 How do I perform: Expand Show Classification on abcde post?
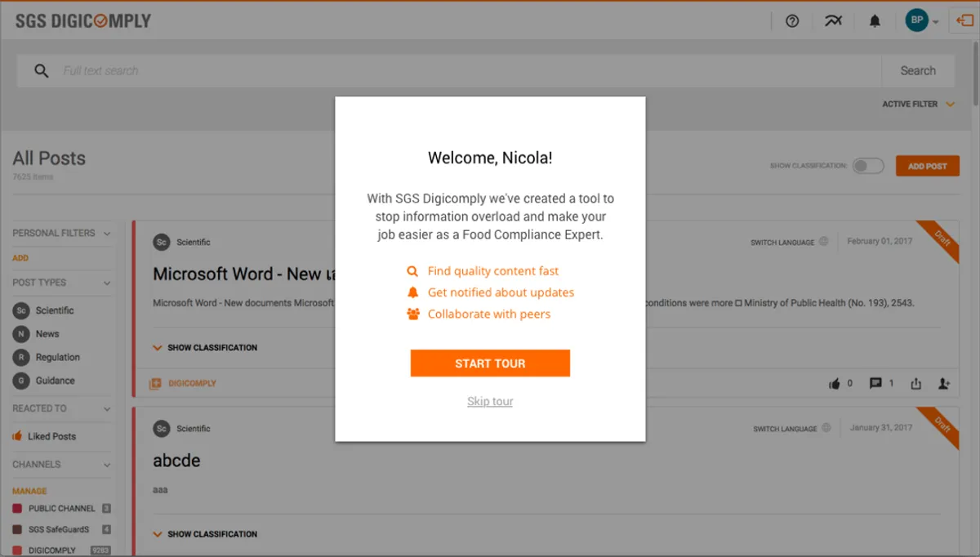pyautogui.click(x=205, y=534)
